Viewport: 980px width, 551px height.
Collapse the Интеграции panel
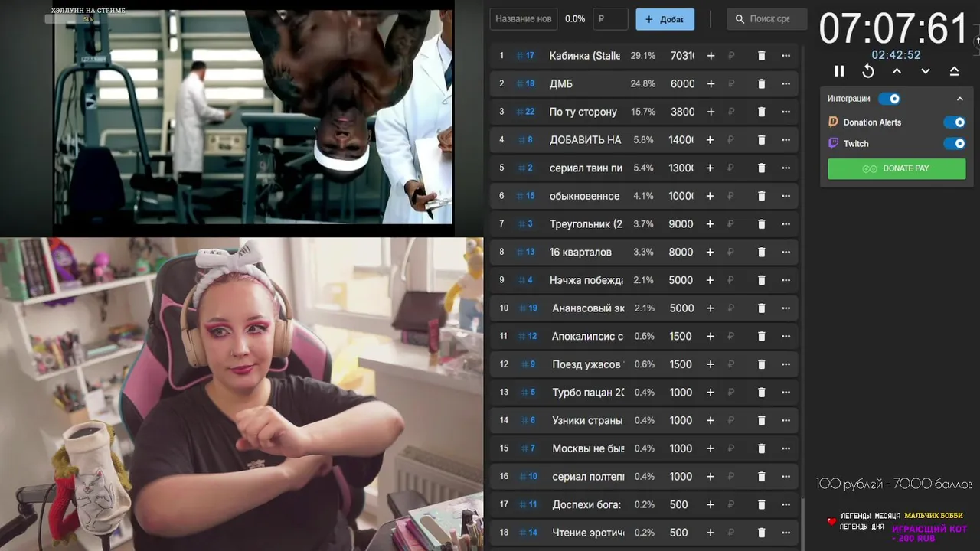[959, 99]
